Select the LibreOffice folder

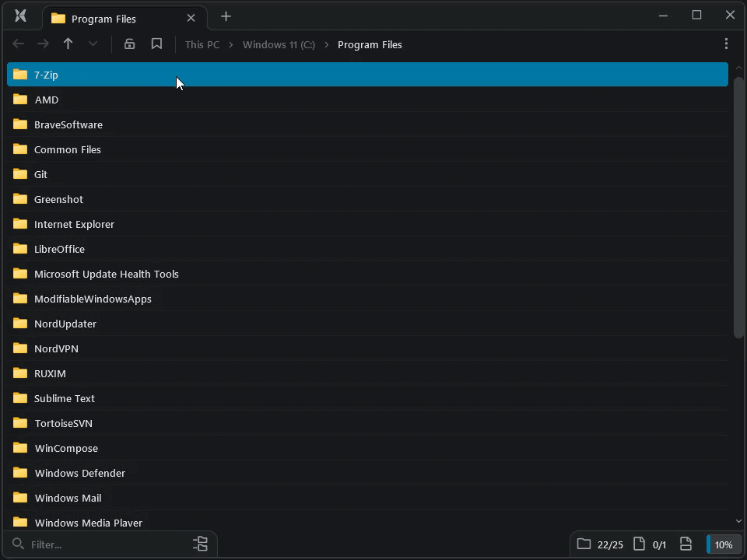pos(367,249)
